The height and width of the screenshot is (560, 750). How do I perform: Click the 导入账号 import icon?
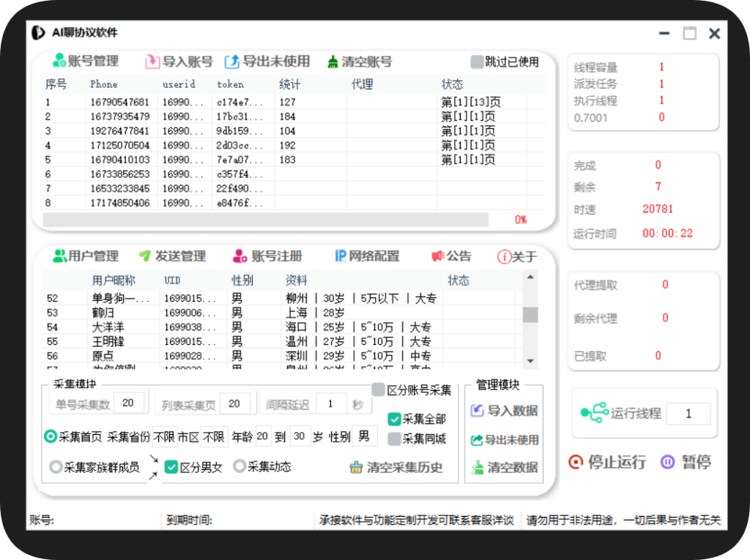tap(152, 61)
